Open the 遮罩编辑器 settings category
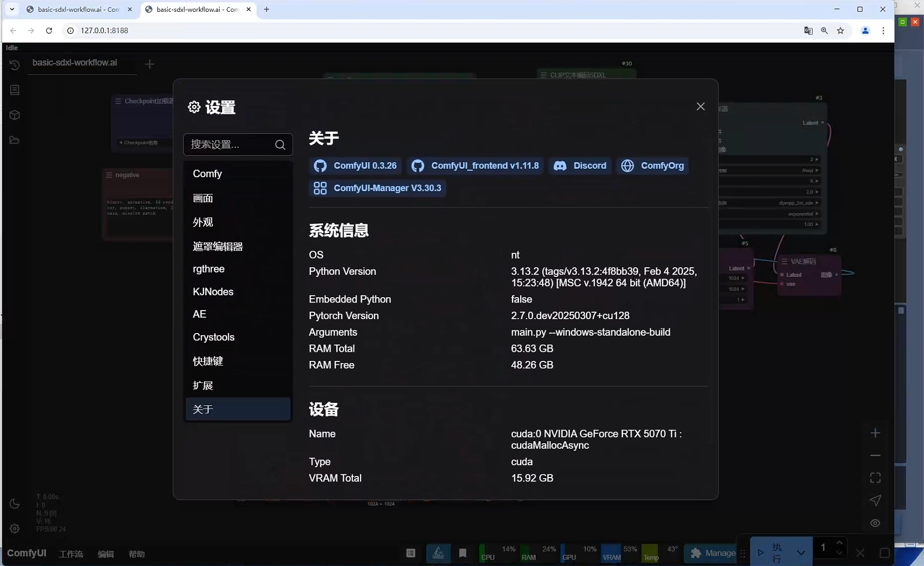 click(238, 246)
